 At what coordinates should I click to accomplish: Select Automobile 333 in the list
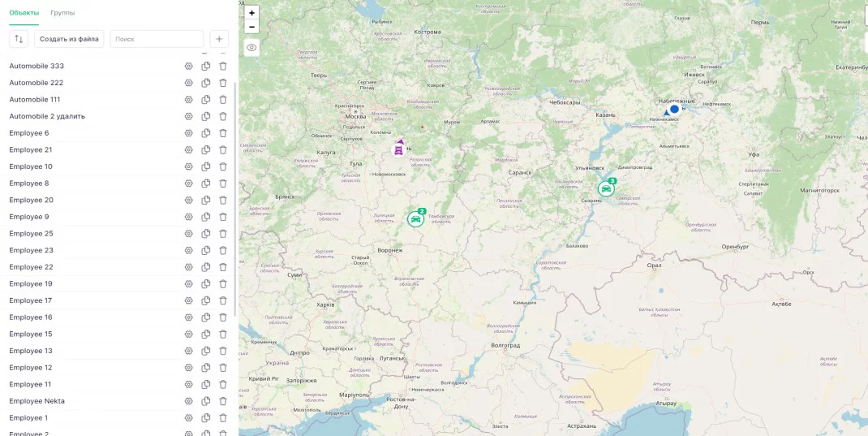coord(37,66)
